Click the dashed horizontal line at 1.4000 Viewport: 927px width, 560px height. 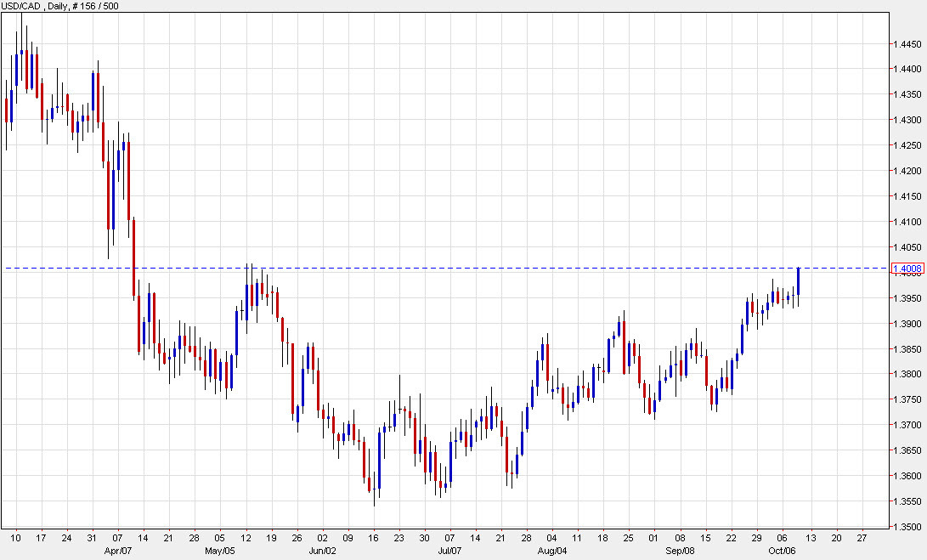425,266
